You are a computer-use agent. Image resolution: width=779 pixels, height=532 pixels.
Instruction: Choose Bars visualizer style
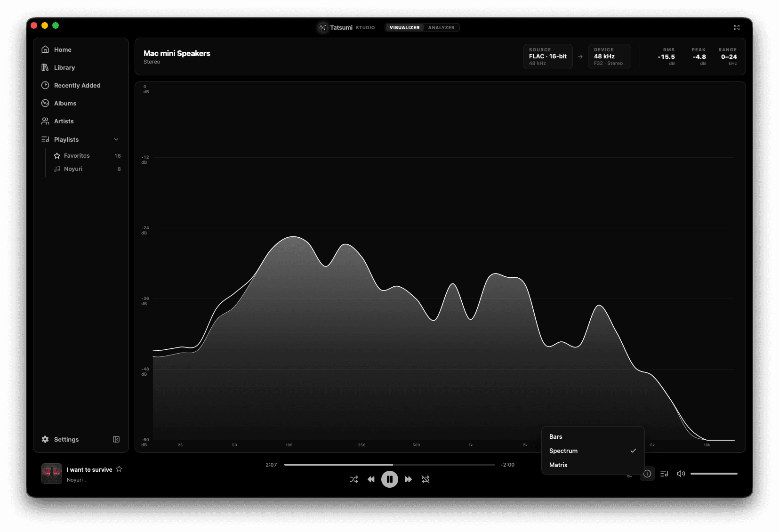tap(593, 436)
